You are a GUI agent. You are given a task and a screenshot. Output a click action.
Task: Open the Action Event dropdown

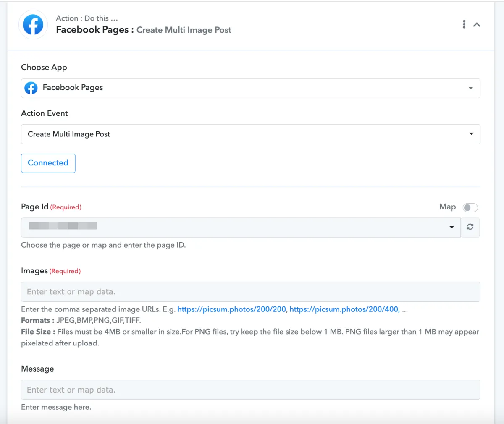pos(250,134)
